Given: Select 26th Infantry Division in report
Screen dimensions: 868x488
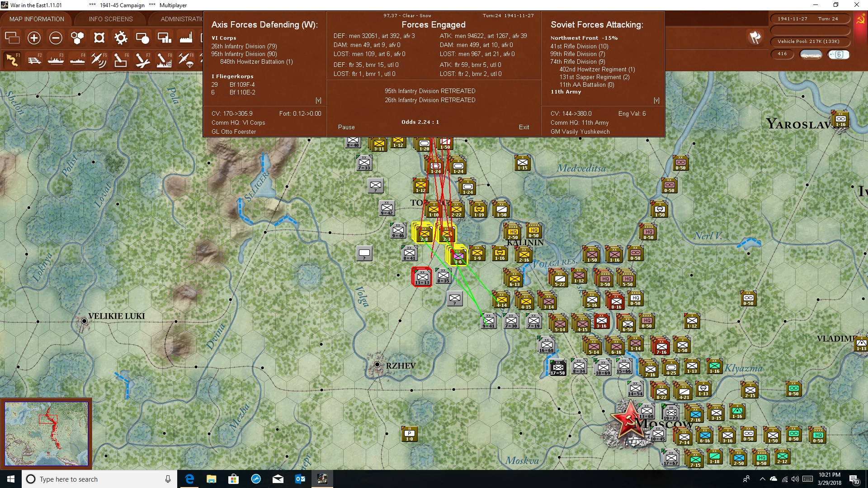Looking at the screenshot, I should click(244, 47).
